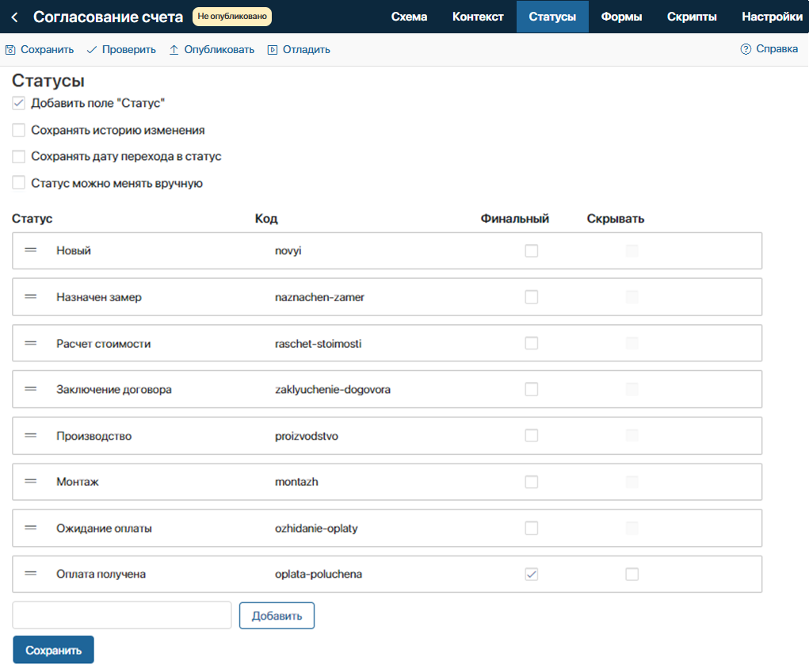809x672 pixels.
Task: Uncheck Финальный for Оплата получена
Action: [532, 575]
